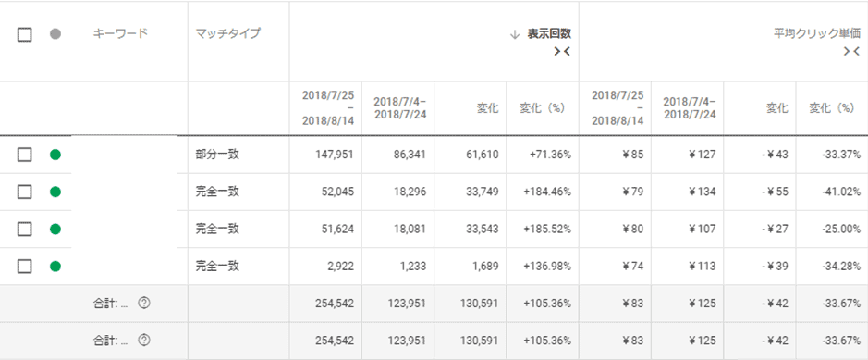The height and width of the screenshot is (360, 868).
Task: Tick the select-all checkbox in header
Action: [x=24, y=34]
